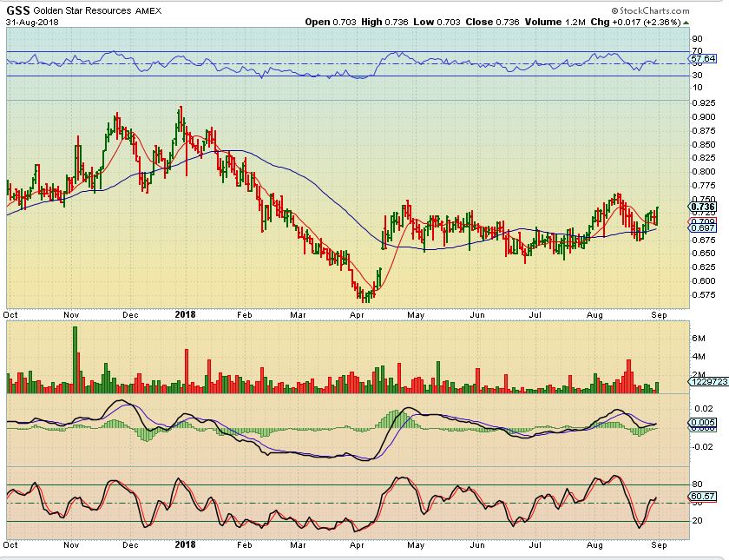Click the Open 0.703 header value

click(x=324, y=22)
